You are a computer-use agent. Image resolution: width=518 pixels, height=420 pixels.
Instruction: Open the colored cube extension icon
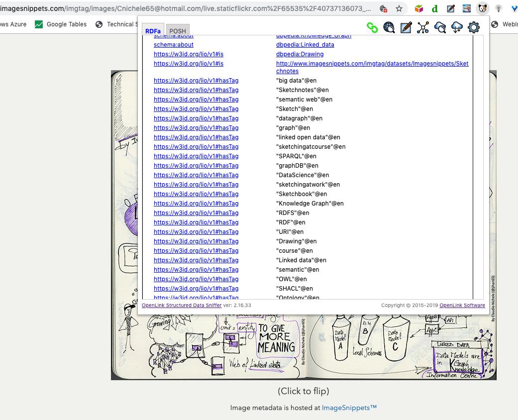(x=418, y=8)
